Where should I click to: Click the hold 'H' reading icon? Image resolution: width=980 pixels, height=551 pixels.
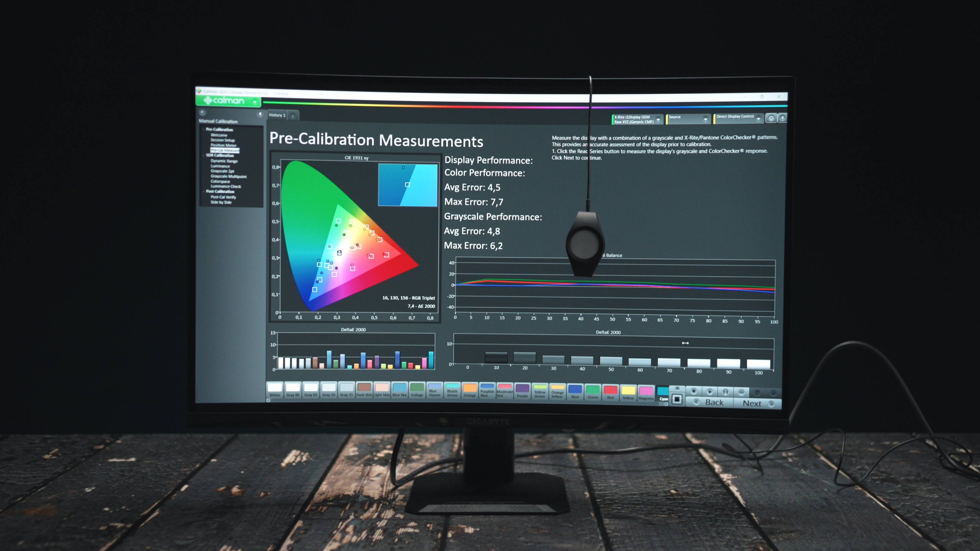click(725, 391)
